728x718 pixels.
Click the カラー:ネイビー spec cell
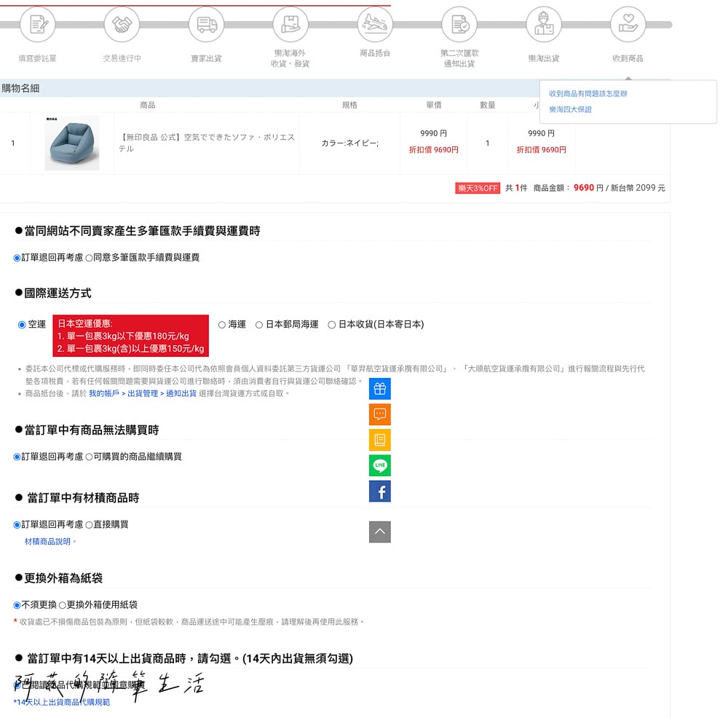pos(349,143)
